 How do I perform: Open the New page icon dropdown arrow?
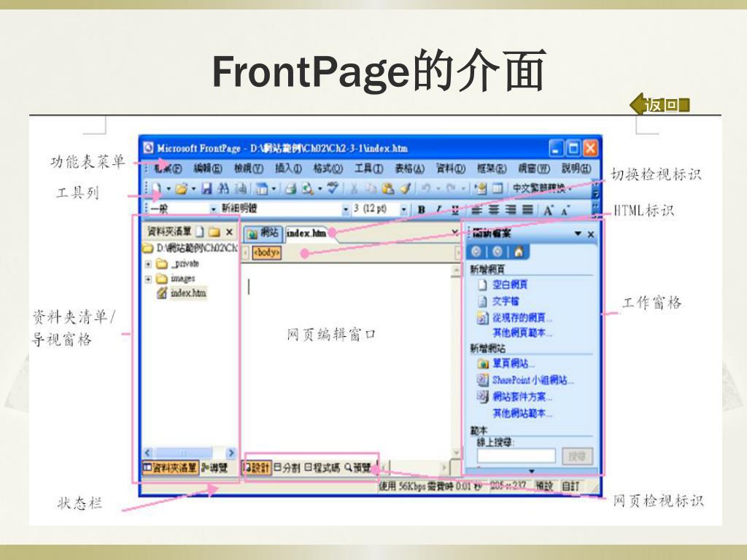[x=169, y=189]
